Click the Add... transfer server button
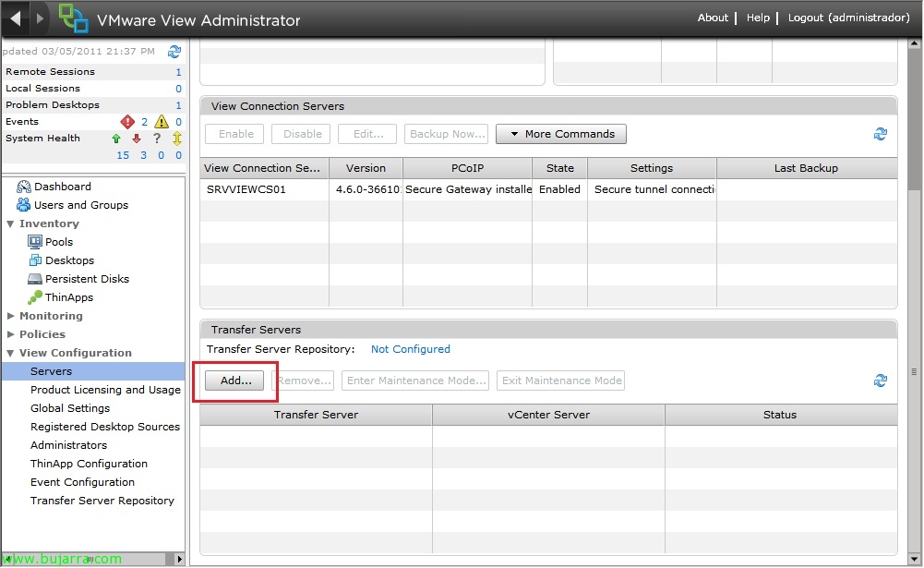Screen dimensions: 924x568 click(x=234, y=381)
